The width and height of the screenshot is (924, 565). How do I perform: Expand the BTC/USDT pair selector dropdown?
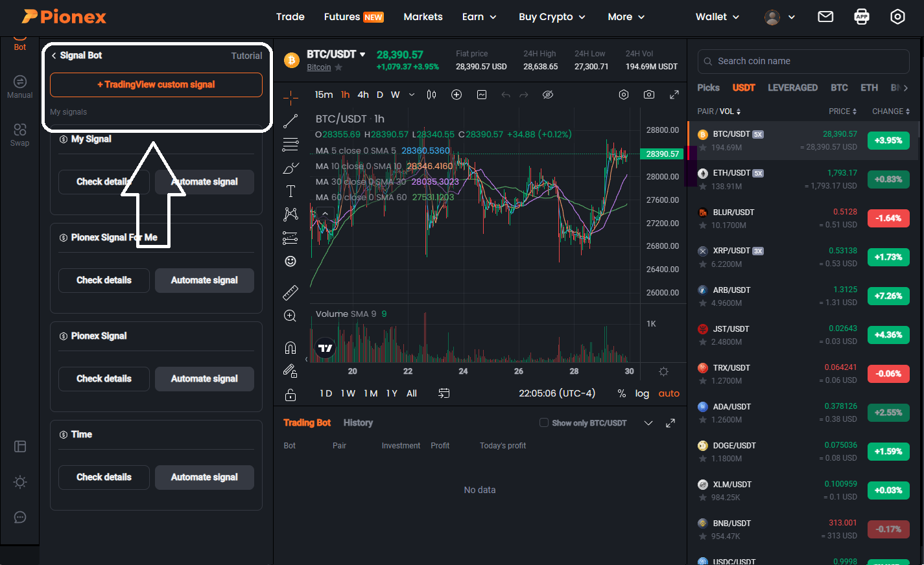pyautogui.click(x=362, y=54)
